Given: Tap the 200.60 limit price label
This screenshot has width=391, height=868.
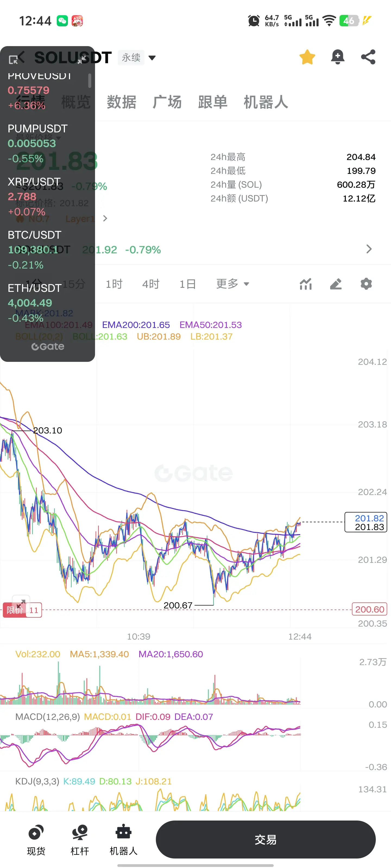Looking at the screenshot, I should click(369, 609).
